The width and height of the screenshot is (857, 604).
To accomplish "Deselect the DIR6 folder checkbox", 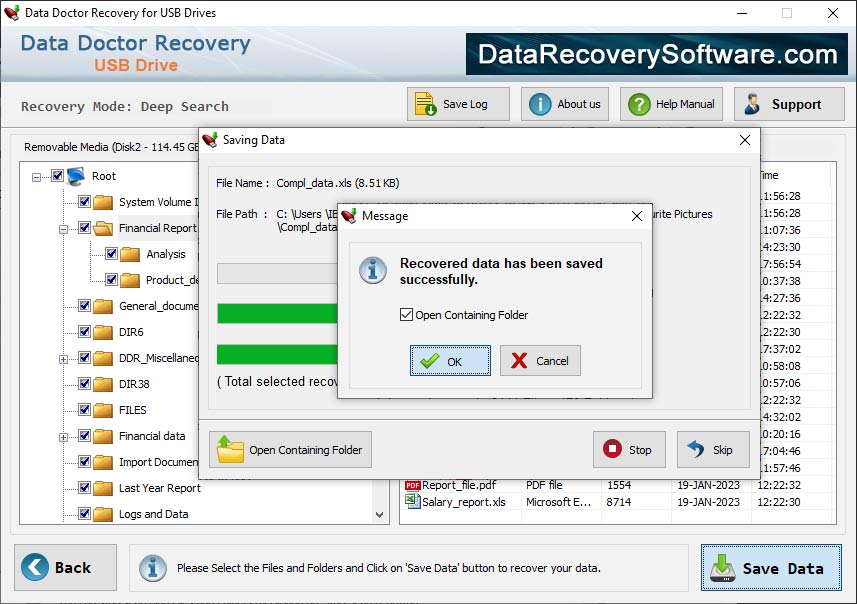I will (x=84, y=331).
